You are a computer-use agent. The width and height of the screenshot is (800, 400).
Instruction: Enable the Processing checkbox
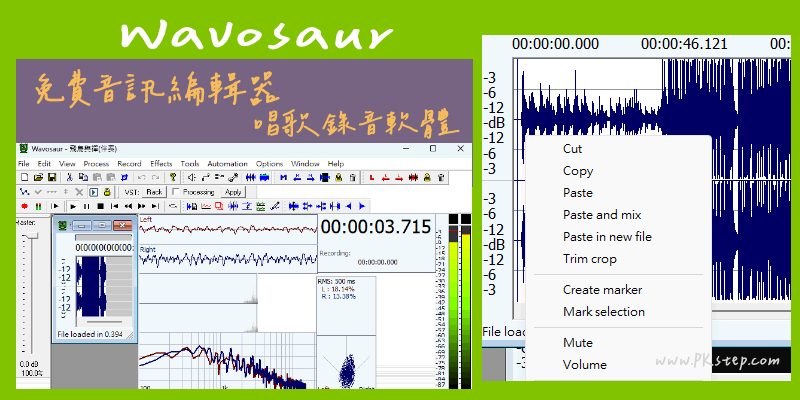(x=176, y=192)
